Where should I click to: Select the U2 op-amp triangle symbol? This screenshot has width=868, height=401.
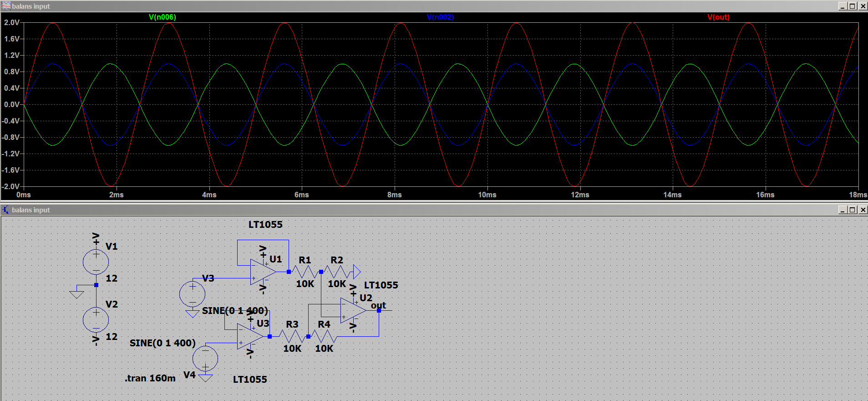pos(353,310)
